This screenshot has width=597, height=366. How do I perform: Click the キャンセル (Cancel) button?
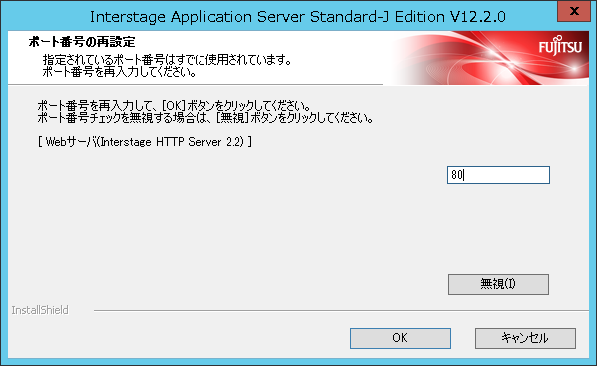525,338
